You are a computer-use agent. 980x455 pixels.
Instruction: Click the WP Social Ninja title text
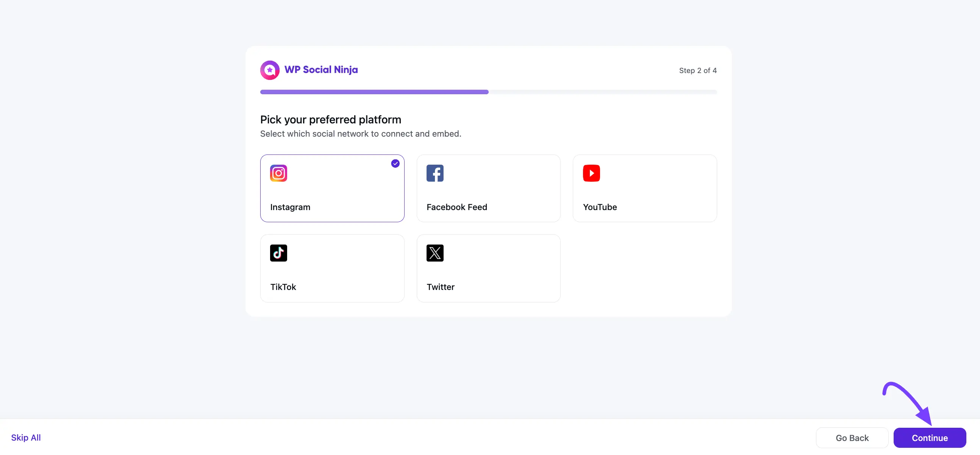pos(321,70)
